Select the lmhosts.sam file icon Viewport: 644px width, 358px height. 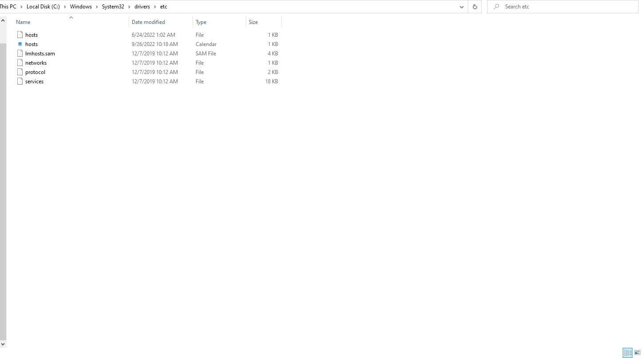coord(20,54)
